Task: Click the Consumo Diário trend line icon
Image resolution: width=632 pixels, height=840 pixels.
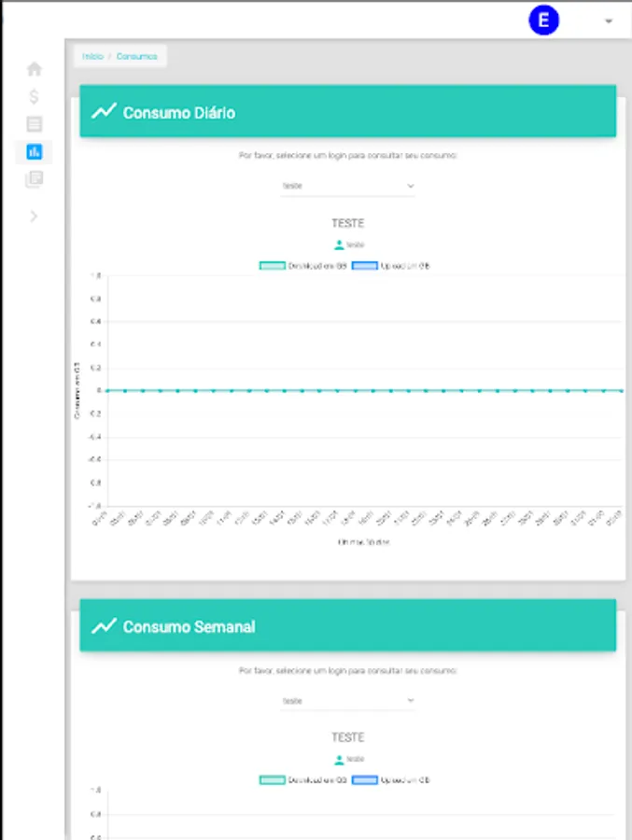Action: (x=104, y=111)
